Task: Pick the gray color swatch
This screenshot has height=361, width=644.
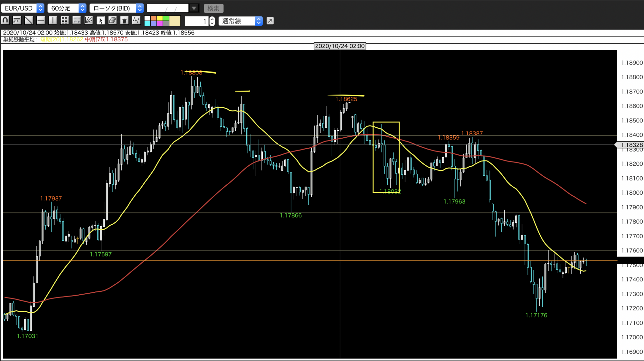Action: (x=166, y=23)
